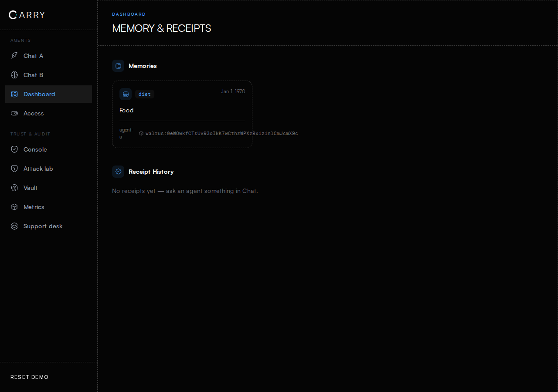Screen dimensions: 558x392
Task: Click the No receipts yet message
Action: pos(185,191)
